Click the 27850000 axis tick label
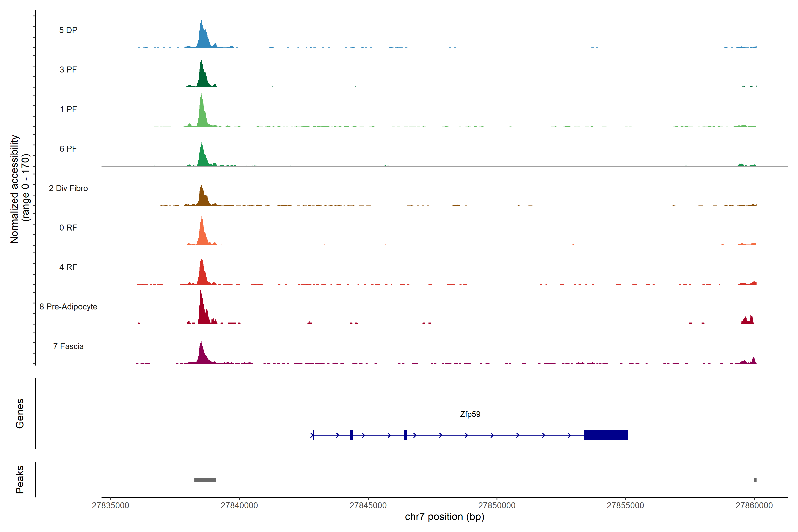 click(497, 506)
